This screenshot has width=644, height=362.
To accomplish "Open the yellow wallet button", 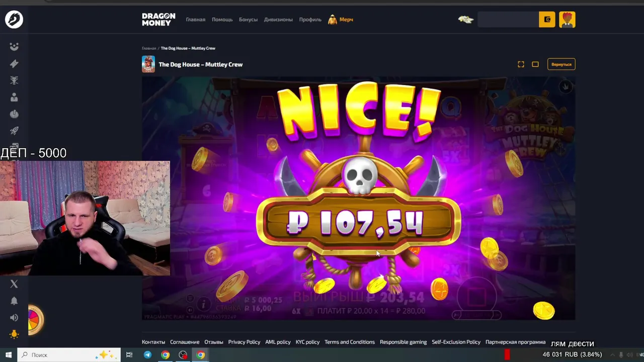I will tap(547, 20).
